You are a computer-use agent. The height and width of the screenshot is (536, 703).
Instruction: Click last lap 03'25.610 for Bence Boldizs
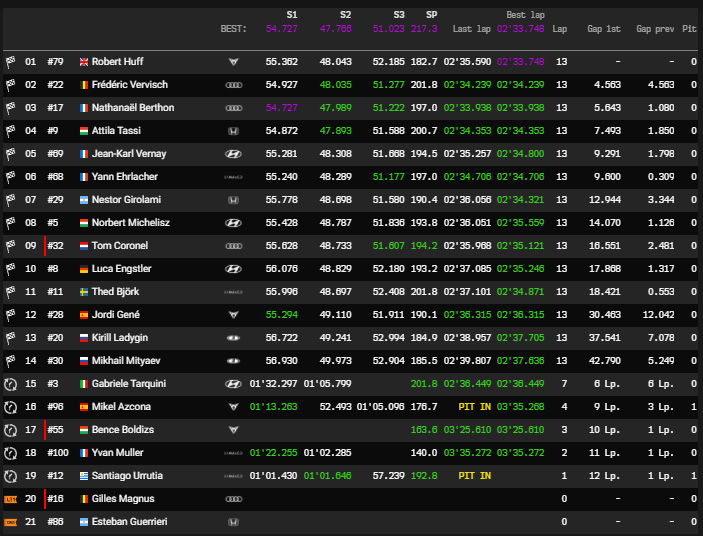(467, 430)
